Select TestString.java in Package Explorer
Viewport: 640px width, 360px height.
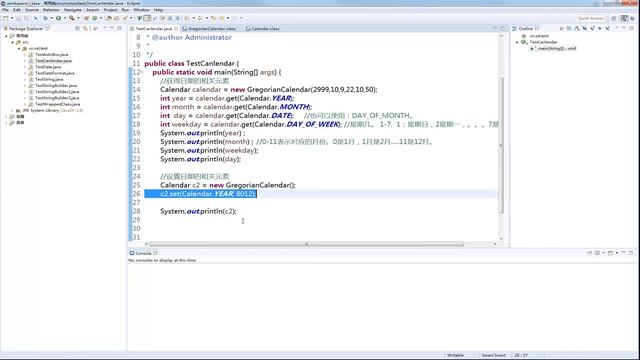[x=49, y=79]
